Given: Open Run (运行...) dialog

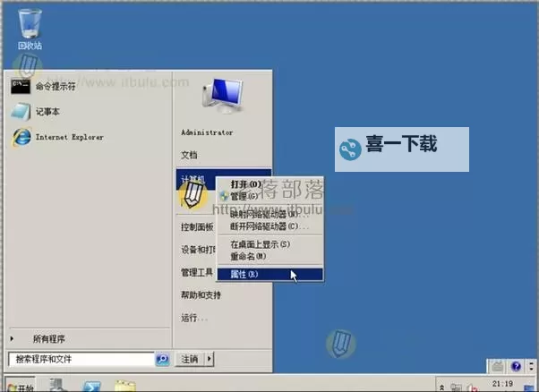Looking at the screenshot, I should coord(194,318).
